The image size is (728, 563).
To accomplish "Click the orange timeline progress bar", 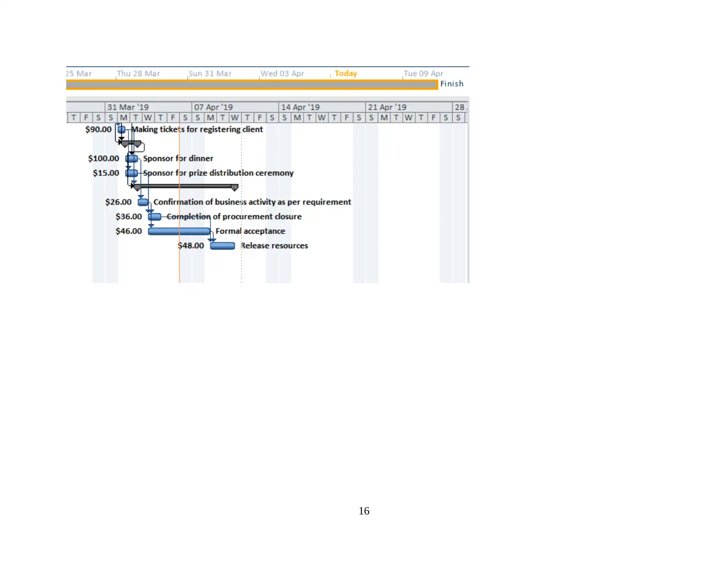I will coord(252,85).
